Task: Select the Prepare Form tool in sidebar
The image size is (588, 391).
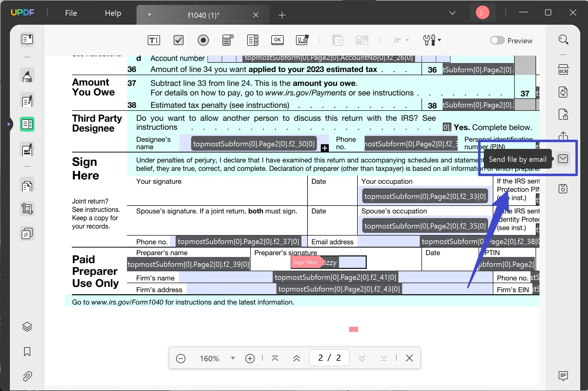Action: tap(27, 124)
